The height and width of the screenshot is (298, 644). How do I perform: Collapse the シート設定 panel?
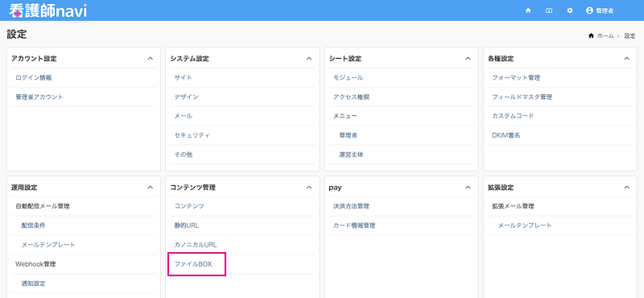(x=468, y=59)
